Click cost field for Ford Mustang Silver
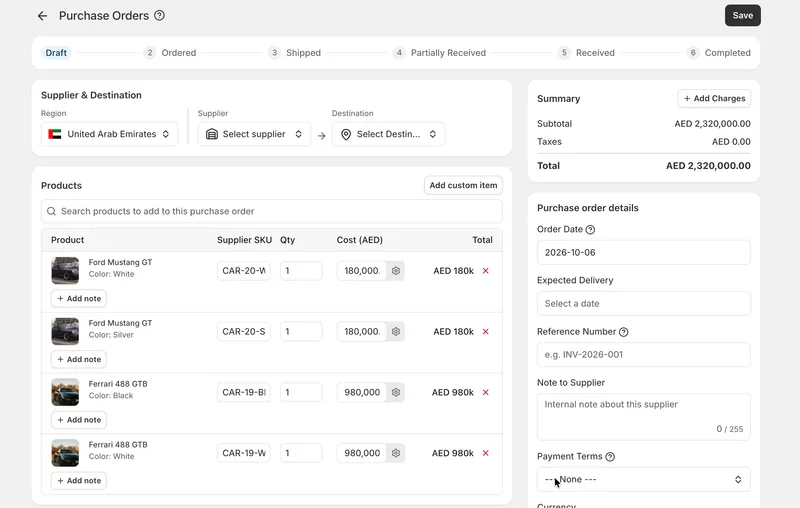Image resolution: width=800 pixels, height=508 pixels. point(362,332)
